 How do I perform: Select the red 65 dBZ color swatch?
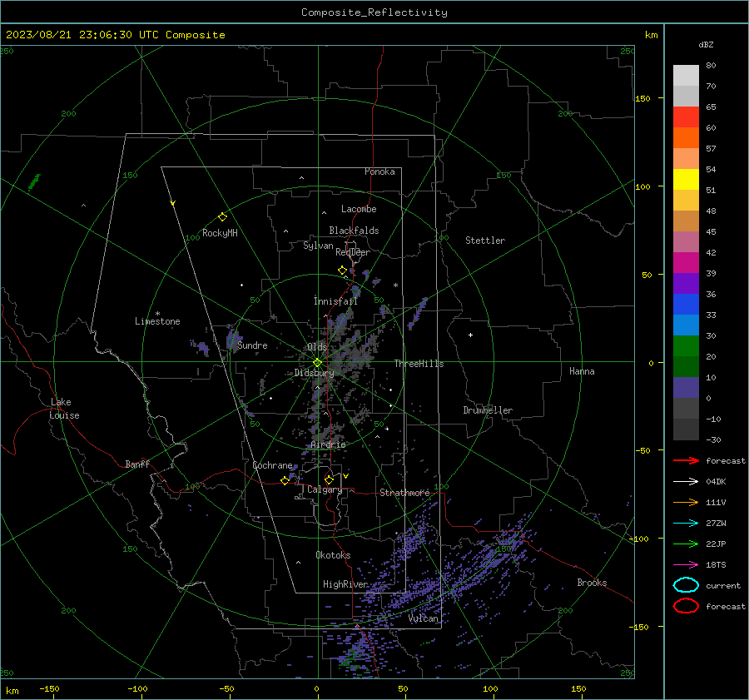686,117
